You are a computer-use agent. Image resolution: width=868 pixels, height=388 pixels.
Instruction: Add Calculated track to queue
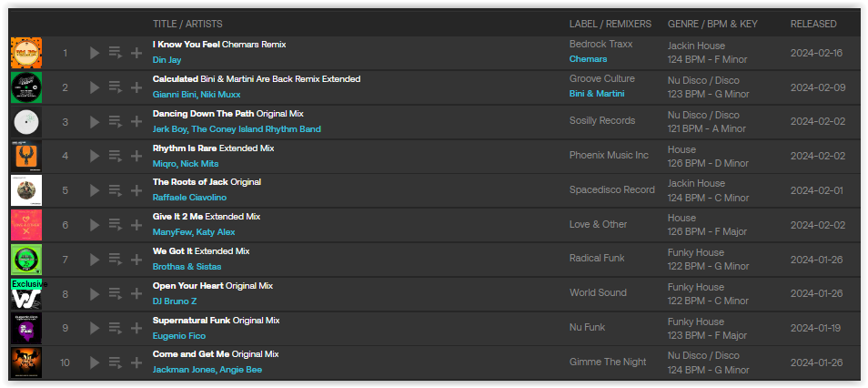pyautogui.click(x=116, y=87)
